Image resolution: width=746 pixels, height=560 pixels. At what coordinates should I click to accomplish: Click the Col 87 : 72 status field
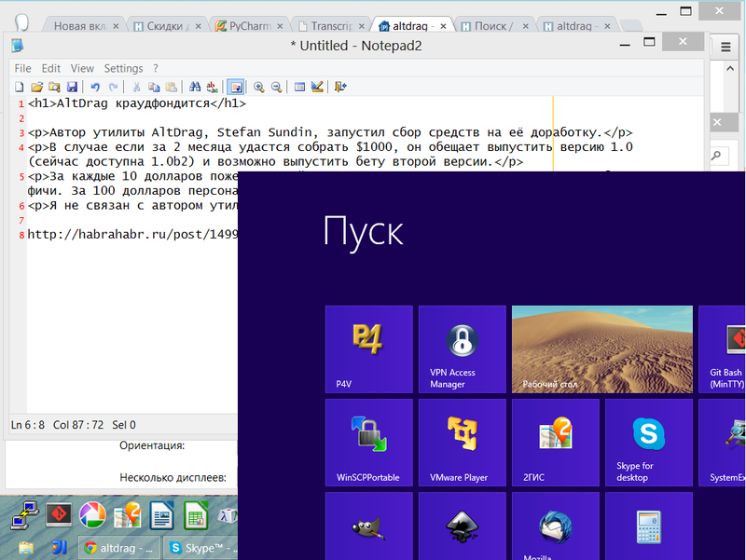click(78, 425)
